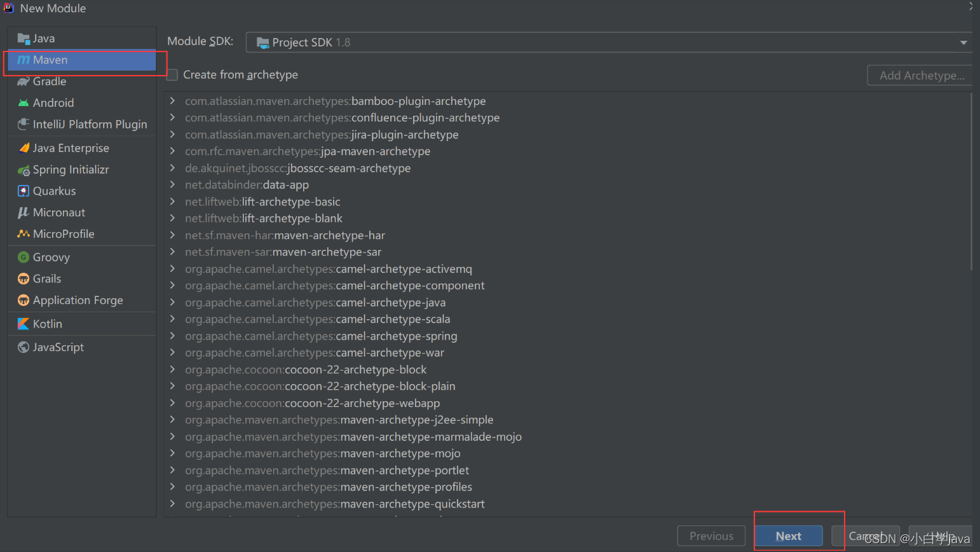Click the Cancel button

866,536
